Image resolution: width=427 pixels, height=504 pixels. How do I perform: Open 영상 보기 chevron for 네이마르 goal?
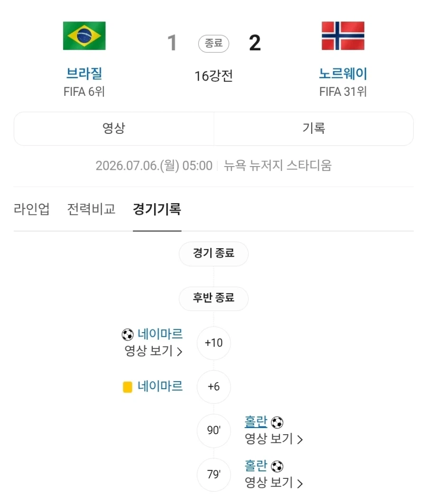[x=180, y=352]
